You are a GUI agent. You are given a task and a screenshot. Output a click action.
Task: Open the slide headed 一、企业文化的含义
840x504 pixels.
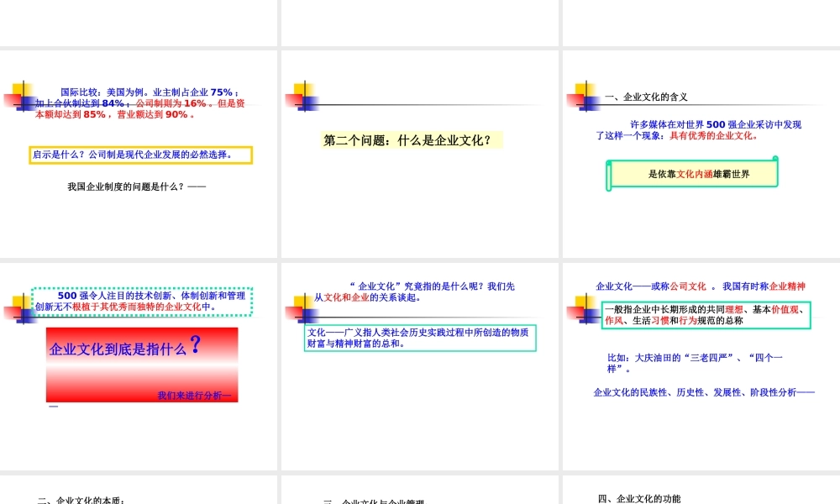coord(701,155)
